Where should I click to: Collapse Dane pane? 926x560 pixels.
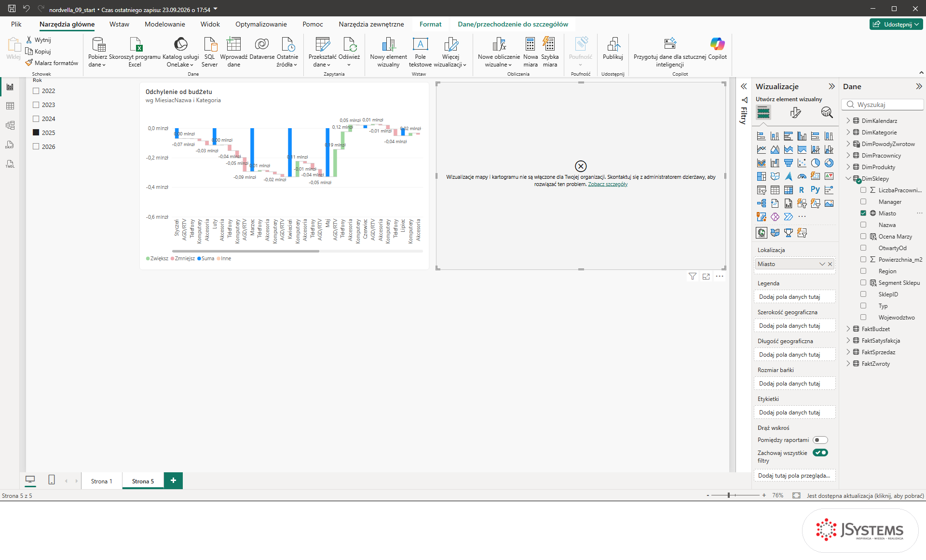click(x=919, y=86)
